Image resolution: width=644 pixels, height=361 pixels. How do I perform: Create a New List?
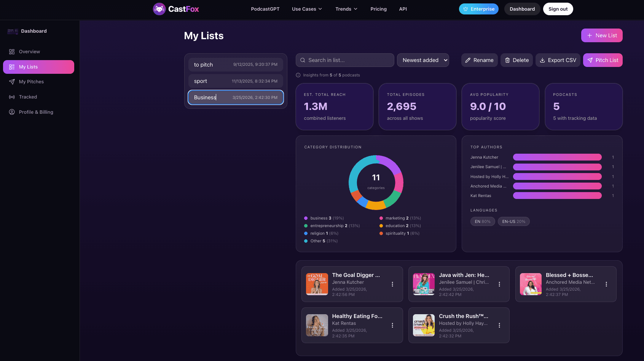pos(601,35)
